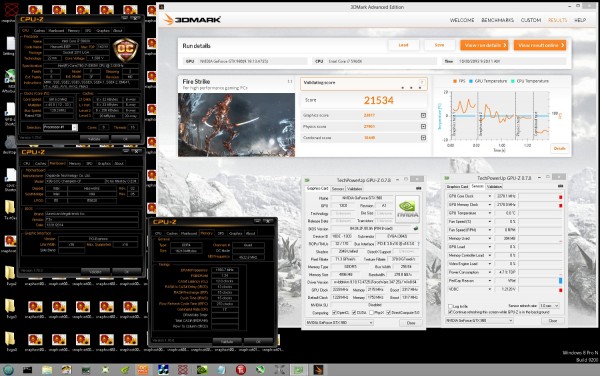The image size is (600, 376).
Task: Click the score value 21534
Action: coord(378,101)
